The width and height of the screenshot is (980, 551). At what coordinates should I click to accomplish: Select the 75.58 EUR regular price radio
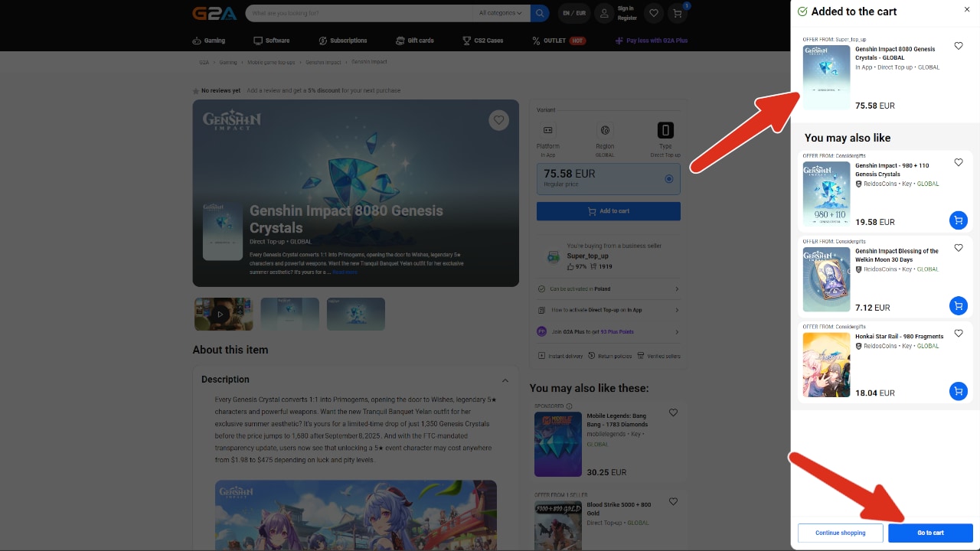pyautogui.click(x=669, y=179)
